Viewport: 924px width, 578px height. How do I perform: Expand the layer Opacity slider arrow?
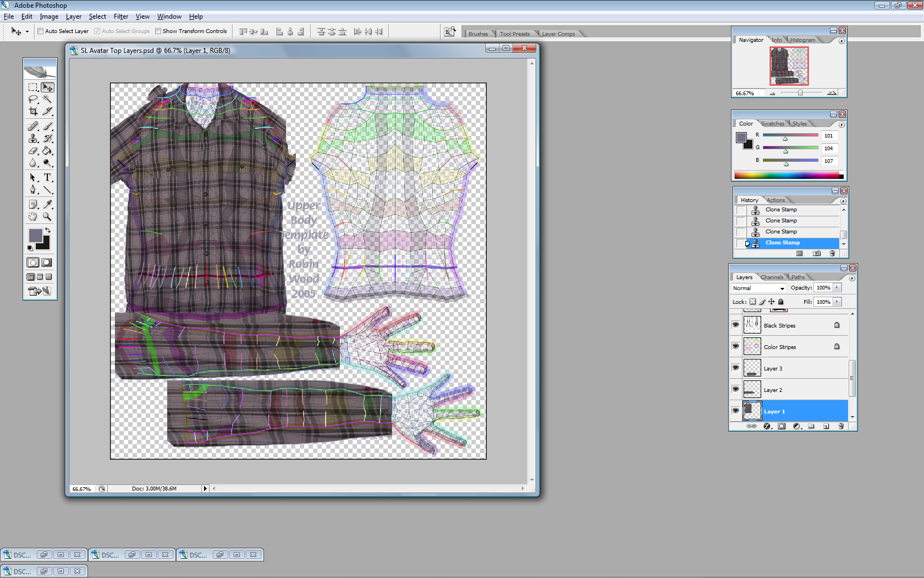pos(837,288)
